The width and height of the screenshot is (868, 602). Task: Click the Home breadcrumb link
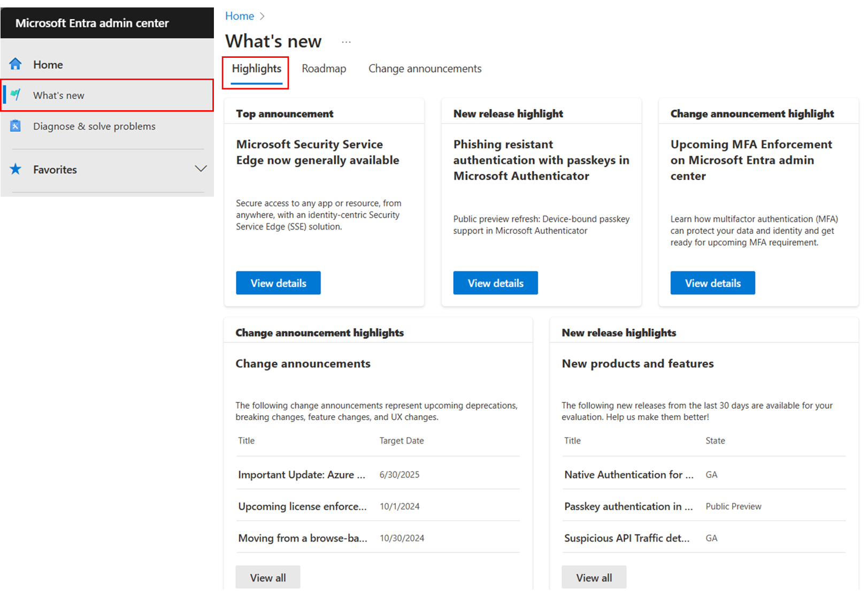point(239,16)
